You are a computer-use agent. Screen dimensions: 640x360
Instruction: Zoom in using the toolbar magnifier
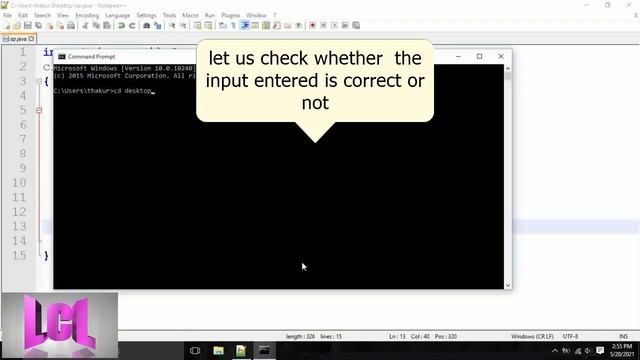coord(172,26)
